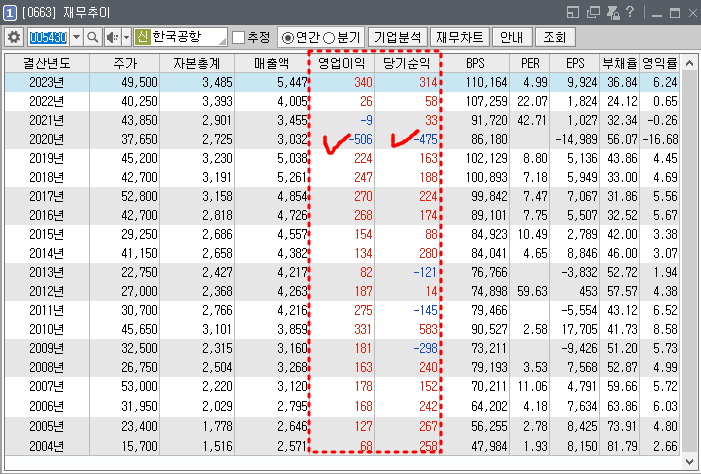Select the 2016년 row
Image resolution: width=701 pixels, height=474 pixels.
[342, 216]
